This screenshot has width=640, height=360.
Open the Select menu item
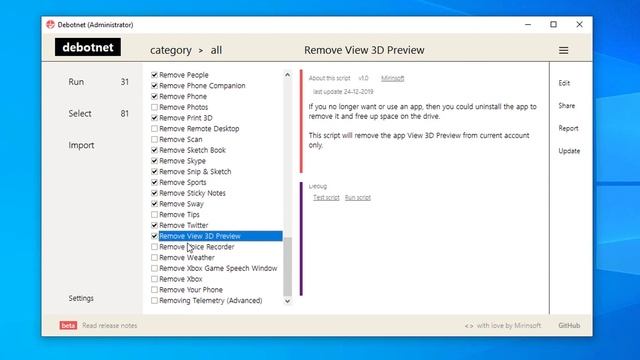click(80, 113)
